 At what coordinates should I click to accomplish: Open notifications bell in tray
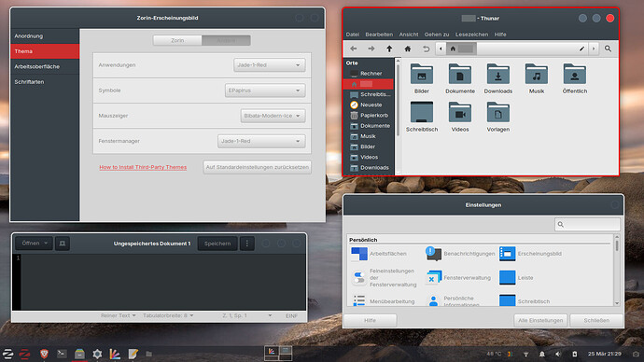click(x=541, y=354)
